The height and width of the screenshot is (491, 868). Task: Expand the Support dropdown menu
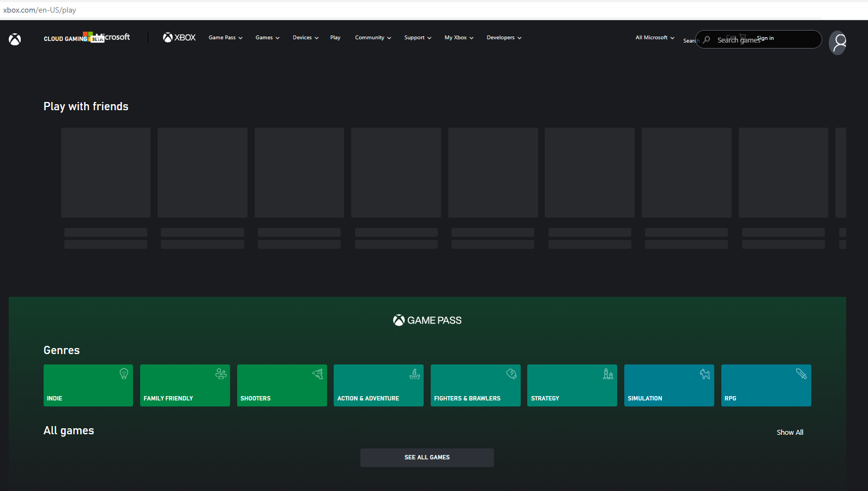(x=418, y=38)
